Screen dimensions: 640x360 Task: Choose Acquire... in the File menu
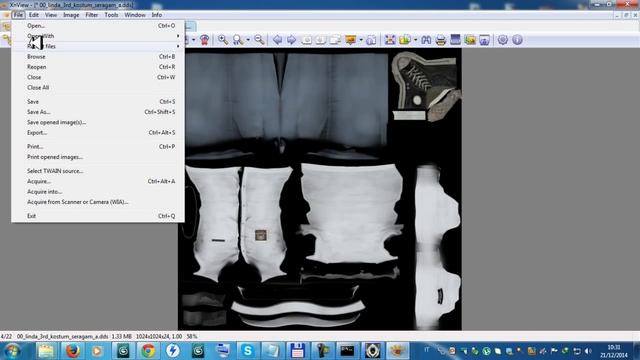(98, 181)
